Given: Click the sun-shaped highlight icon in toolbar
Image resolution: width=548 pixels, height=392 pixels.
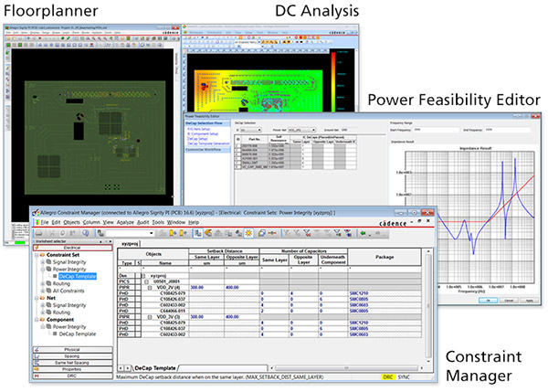Looking at the screenshot, I should pyautogui.click(x=248, y=233).
